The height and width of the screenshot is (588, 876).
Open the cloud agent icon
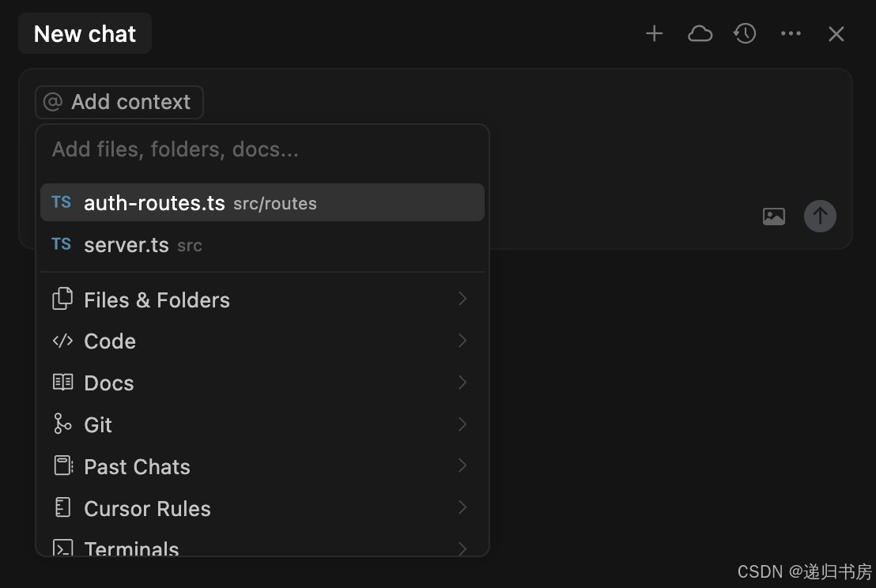(x=700, y=33)
